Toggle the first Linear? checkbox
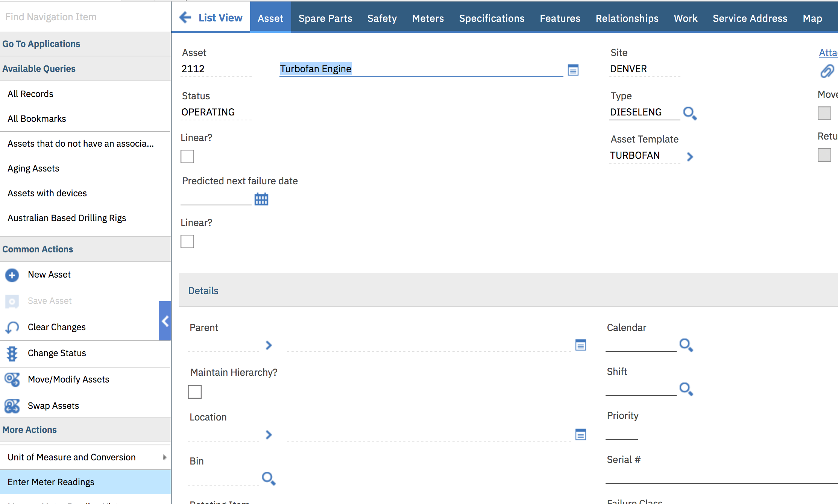Screen dimensions: 838x504 coord(187,156)
